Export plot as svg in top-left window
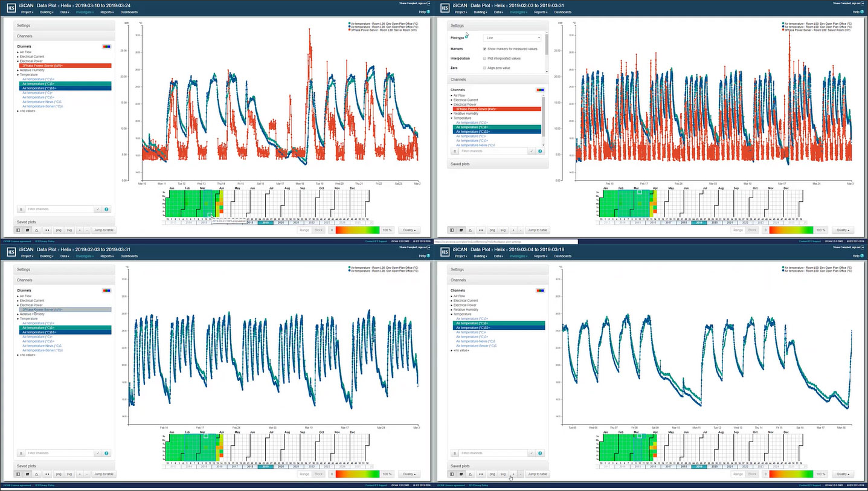 [69, 230]
